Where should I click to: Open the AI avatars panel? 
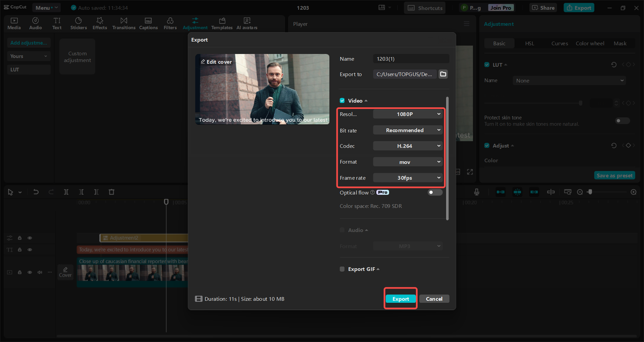point(247,23)
